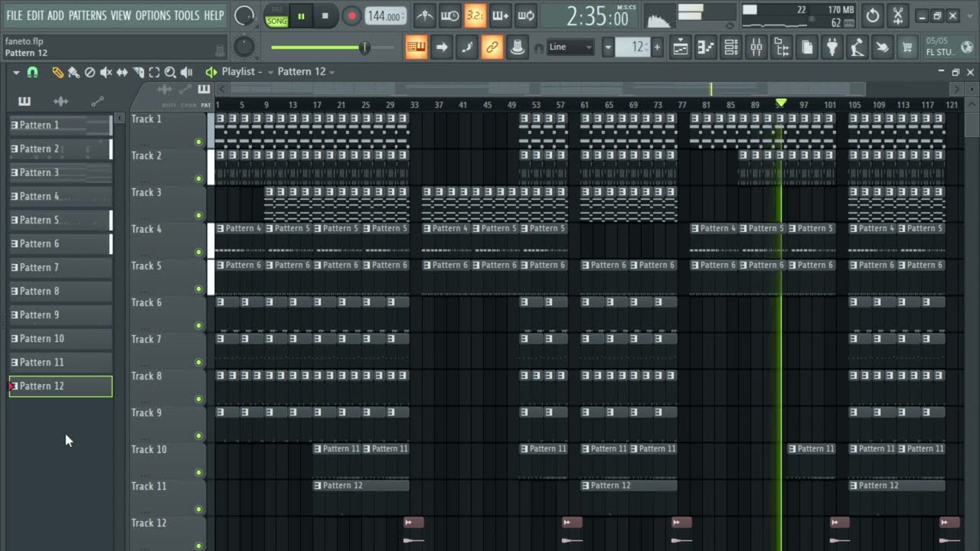Viewport: 980px width, 551px height.
Task: Select the Slip tool in playlist toolbar
Action: pos(122,72)
